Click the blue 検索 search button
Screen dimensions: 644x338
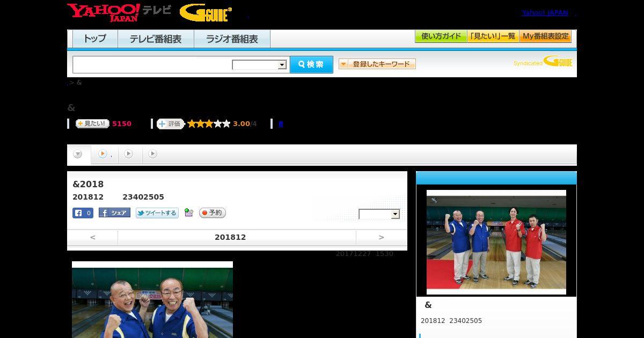311,64
